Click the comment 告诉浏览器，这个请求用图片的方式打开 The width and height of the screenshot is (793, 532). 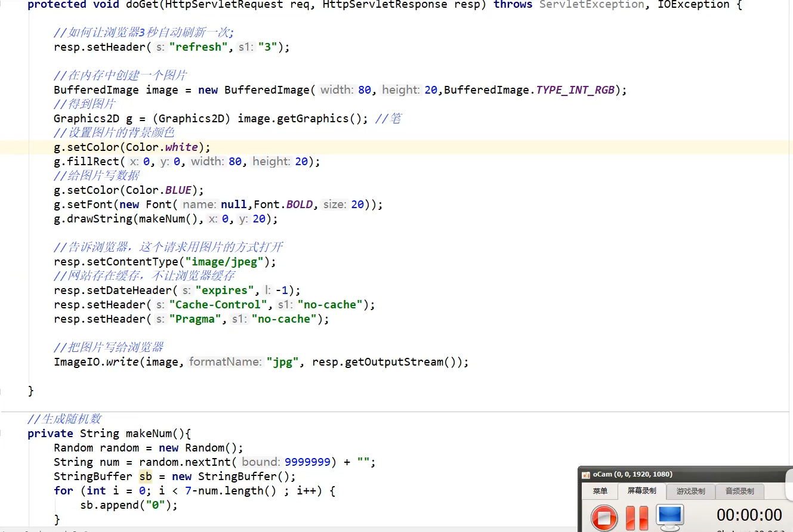168,248
